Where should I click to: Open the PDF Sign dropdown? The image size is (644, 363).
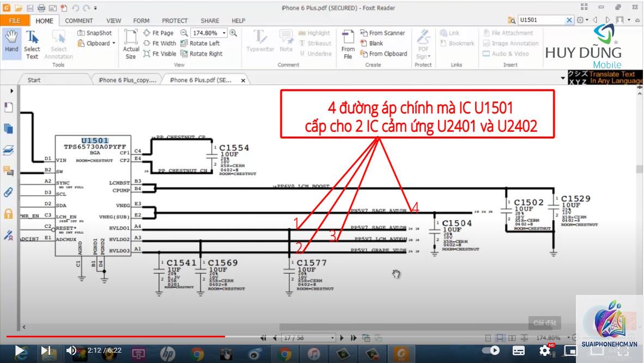coord(423,44)
